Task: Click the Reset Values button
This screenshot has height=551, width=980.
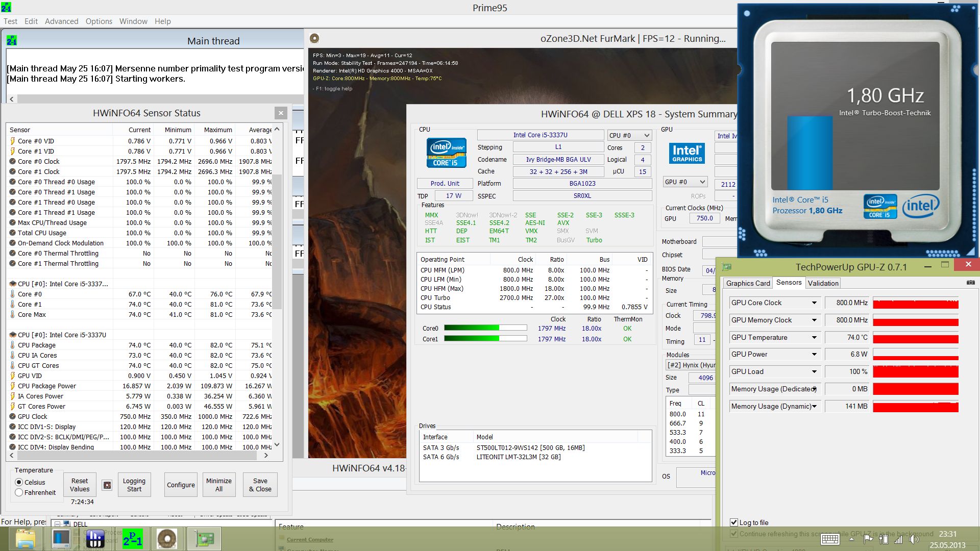Action: [80, 485]
